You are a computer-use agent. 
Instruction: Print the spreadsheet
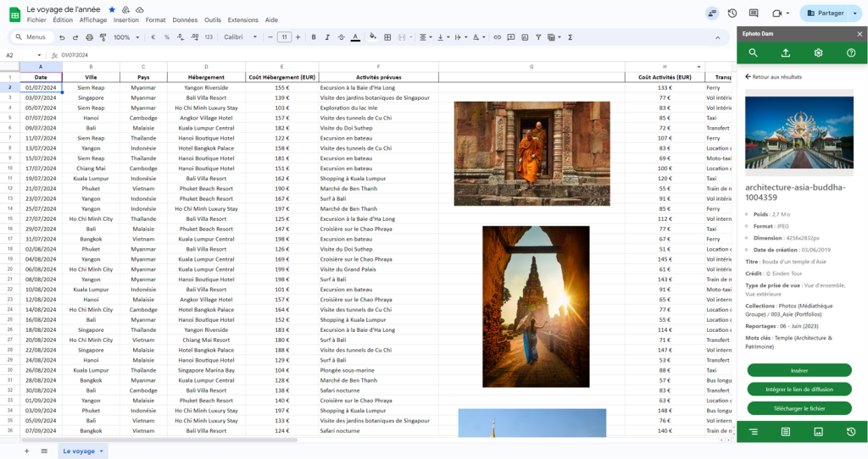(x=89, y=37)
